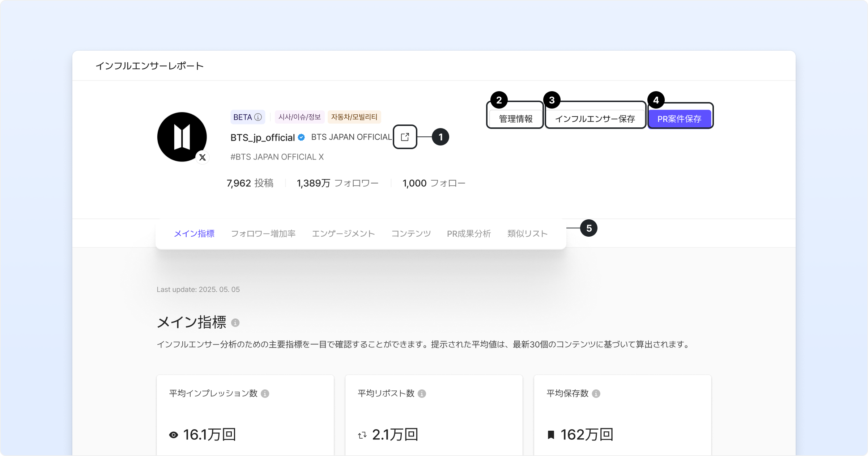Click the X platform logo badge
Viewport: 868px width, 456px height.
click(203, 157)
